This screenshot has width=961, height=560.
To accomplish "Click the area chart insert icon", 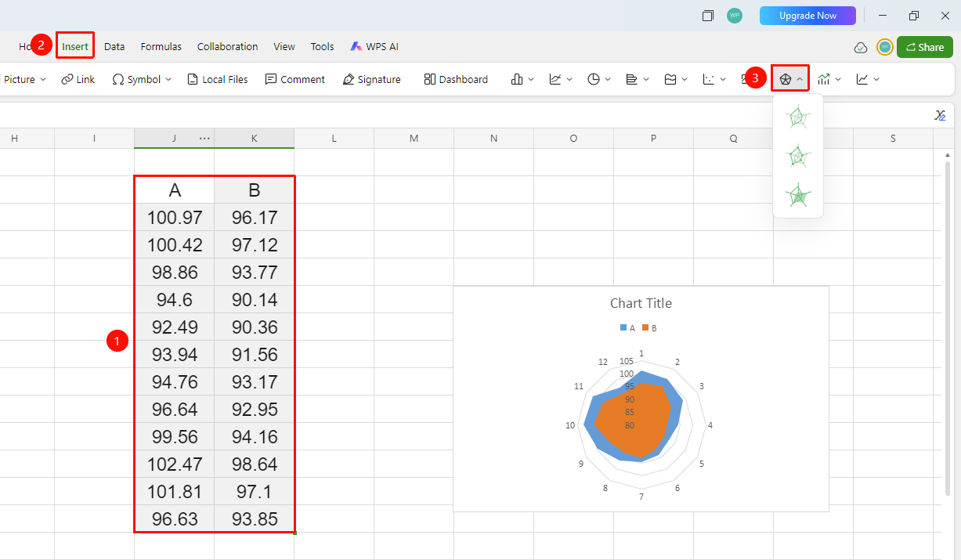I will click(x=670, y=79).
